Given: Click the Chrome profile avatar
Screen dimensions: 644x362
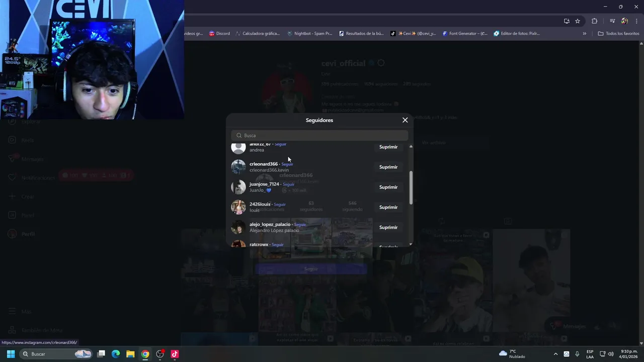Looking at the screenshot, I should (624, 21).
